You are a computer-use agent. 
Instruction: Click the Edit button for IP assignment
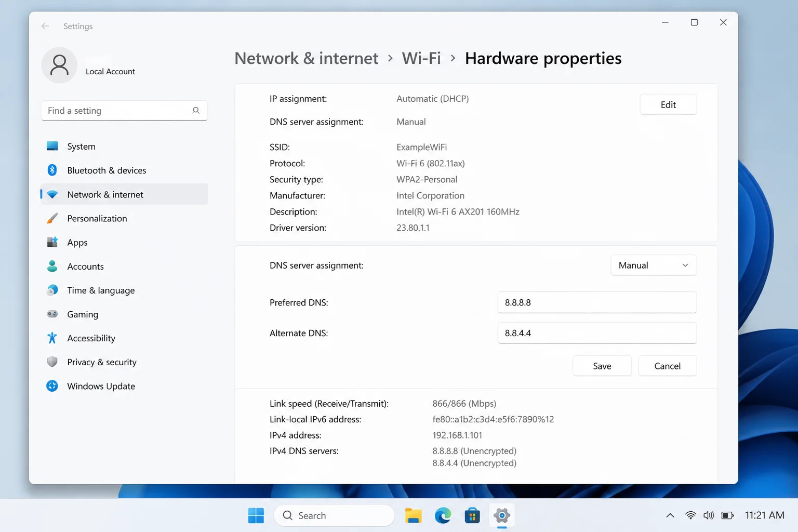tap(668, 104)
